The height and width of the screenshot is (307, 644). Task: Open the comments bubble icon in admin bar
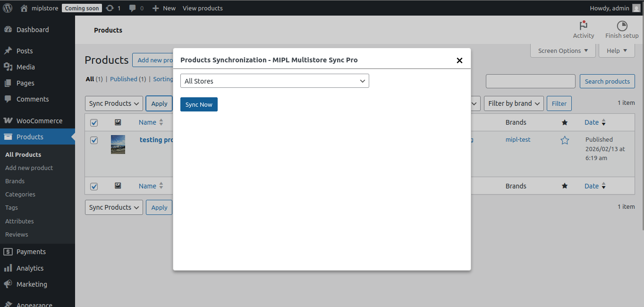point(133,8)
